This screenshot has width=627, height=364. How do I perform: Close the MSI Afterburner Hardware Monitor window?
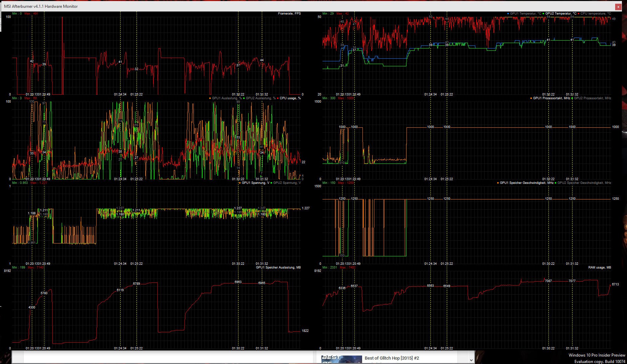[618, 6]
